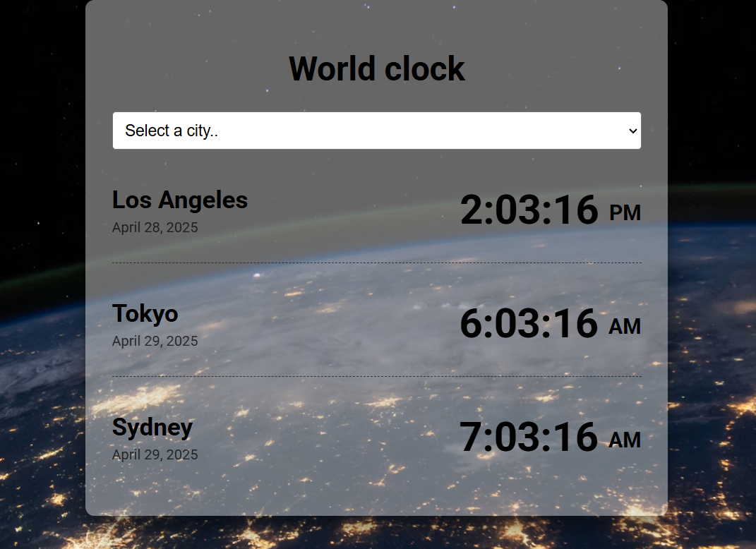Viewport: 756px width, 549px height.
Task: Click the AM label beside Tokyo's time
Action: point(625,326)
